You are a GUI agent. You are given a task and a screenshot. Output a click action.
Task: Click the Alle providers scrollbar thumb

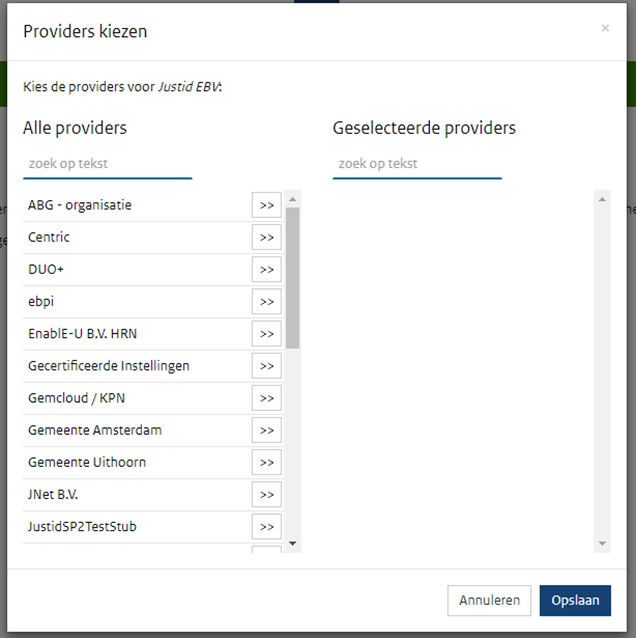(293, 278)
